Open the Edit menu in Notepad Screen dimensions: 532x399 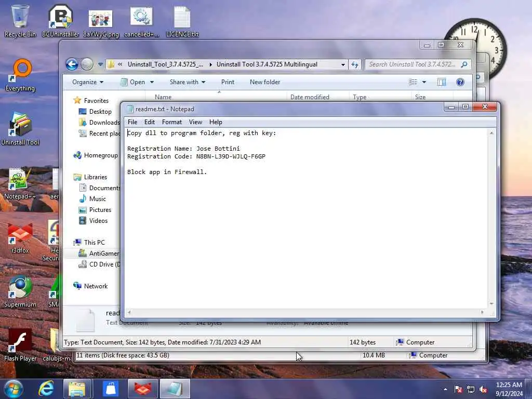149,122
